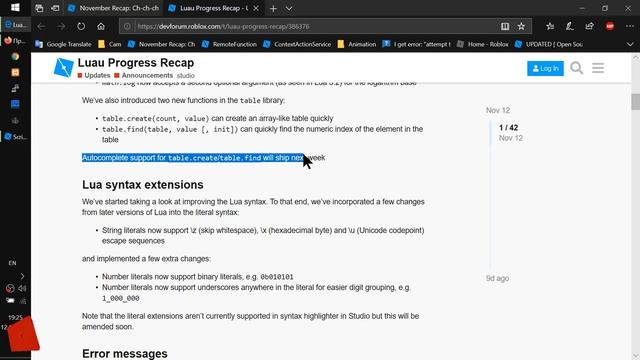The image size is (640, 360).
Task: Click the page vertical scrollbar thumb
Action: [636, 102]
